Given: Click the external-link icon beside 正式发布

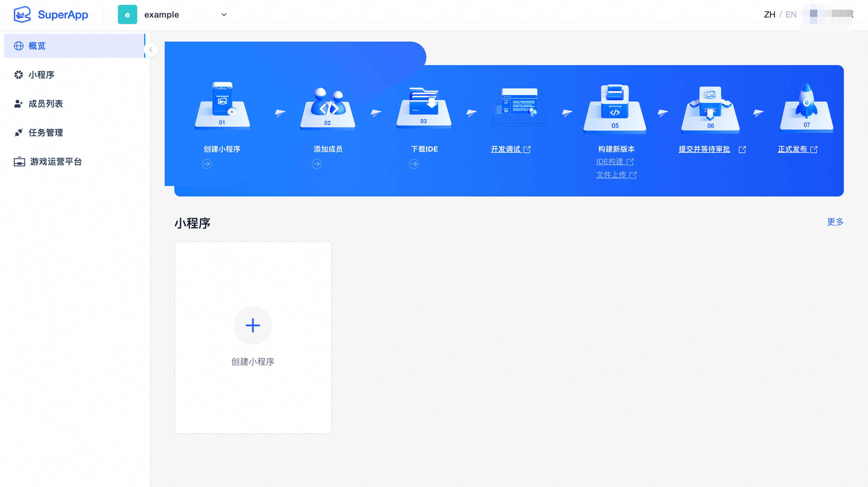Looking at the screenshot, I should pos(814,149).
